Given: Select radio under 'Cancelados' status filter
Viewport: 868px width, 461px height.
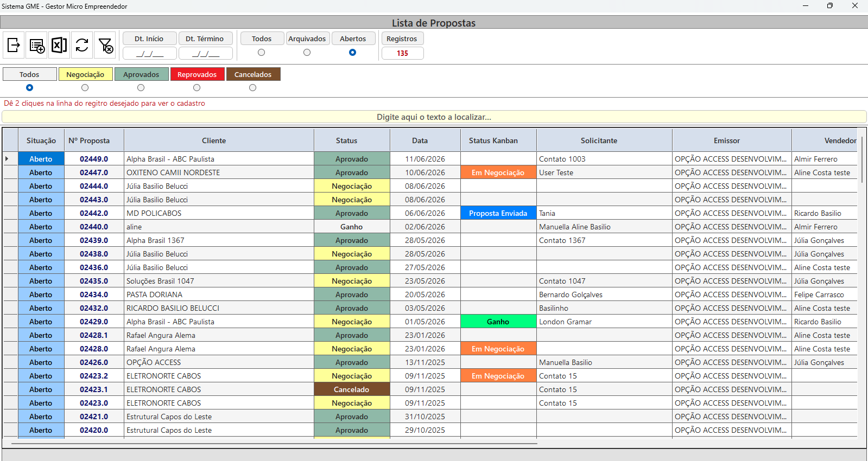Looking at the screenshot, I should pyautogui.click(x=253, y=88).
